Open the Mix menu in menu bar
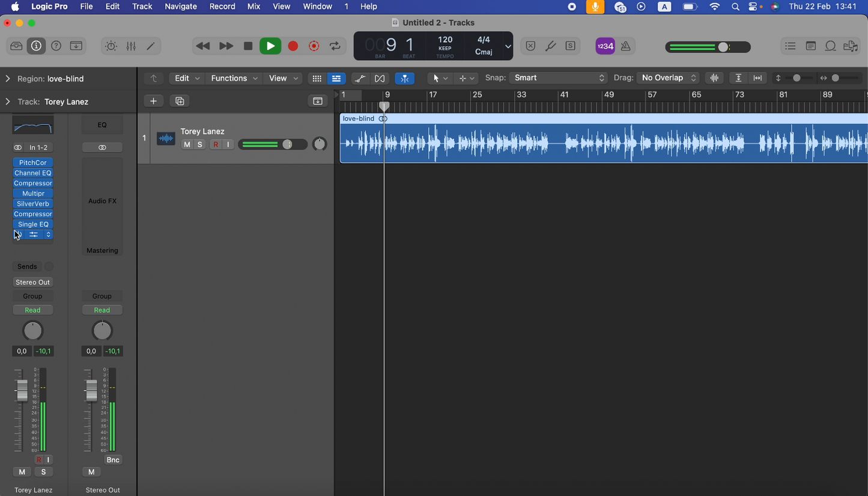 (x=253, y=7)
